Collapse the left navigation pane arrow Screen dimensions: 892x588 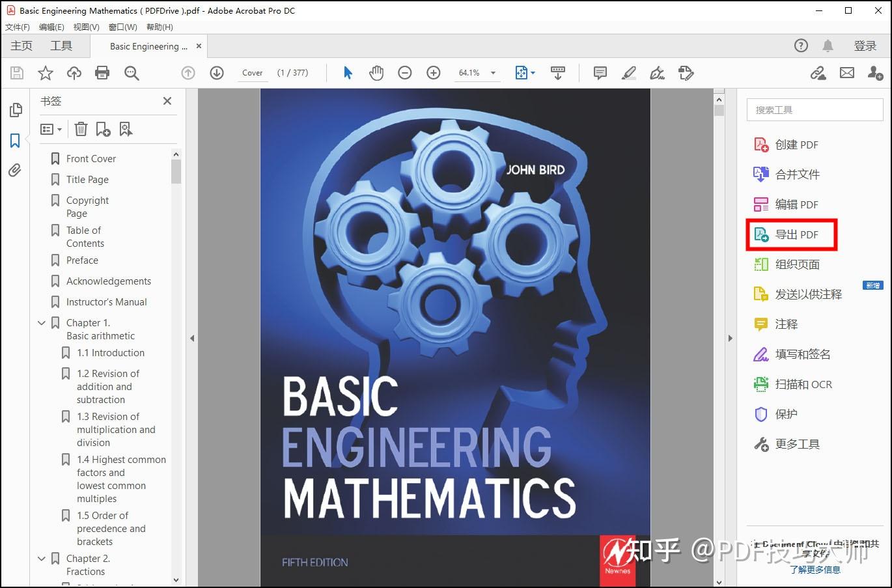tap(192, 339)
